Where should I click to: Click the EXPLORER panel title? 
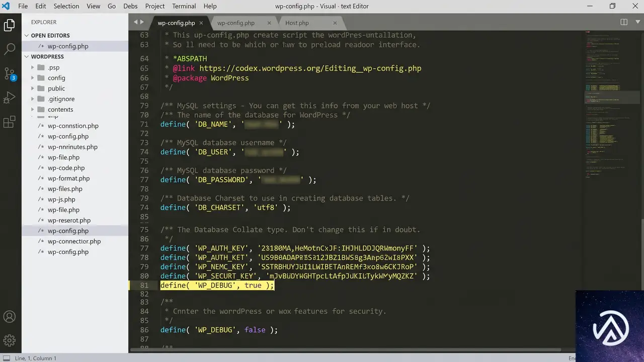44,22
